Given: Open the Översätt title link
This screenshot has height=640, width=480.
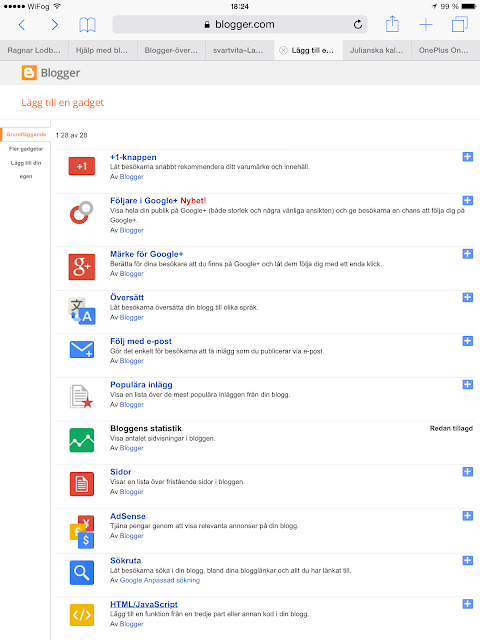Looking at the screenshot, I should 127,298.
